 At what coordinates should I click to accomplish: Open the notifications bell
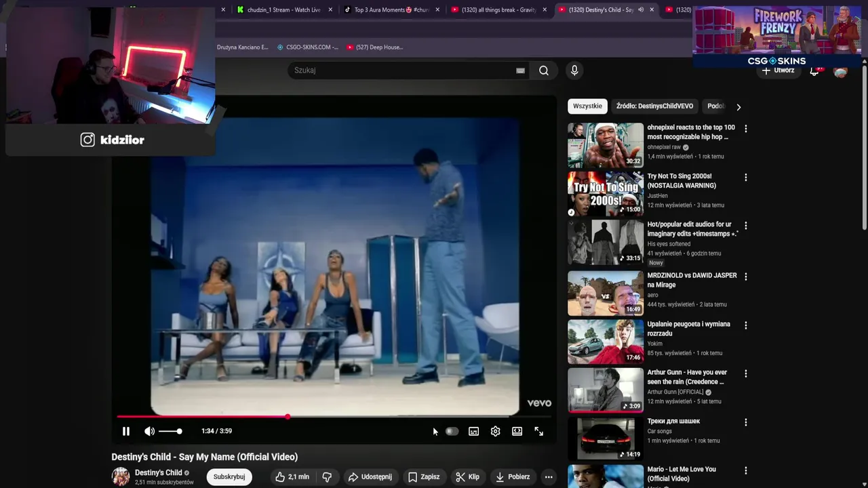(814, 71)
